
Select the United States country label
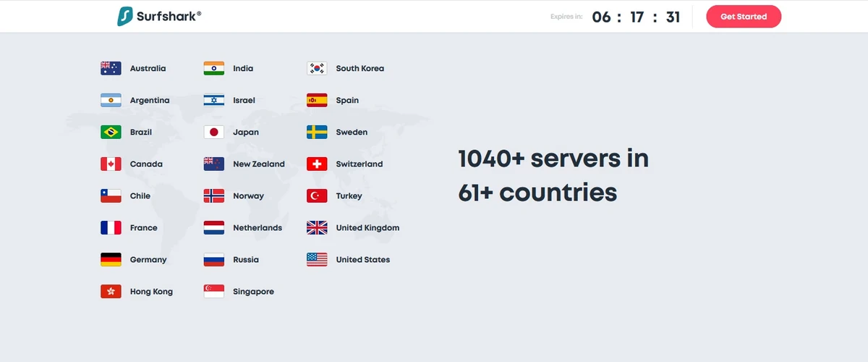coord(363,260)
